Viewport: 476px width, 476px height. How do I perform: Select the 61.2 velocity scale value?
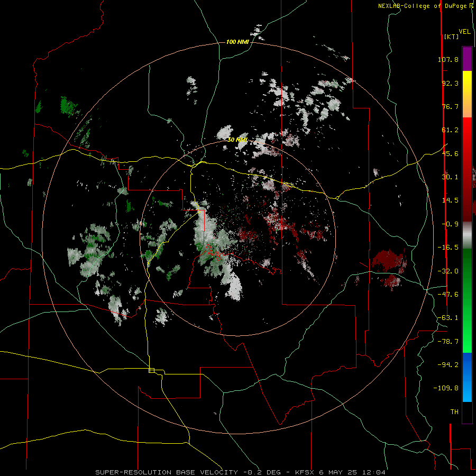450,130
